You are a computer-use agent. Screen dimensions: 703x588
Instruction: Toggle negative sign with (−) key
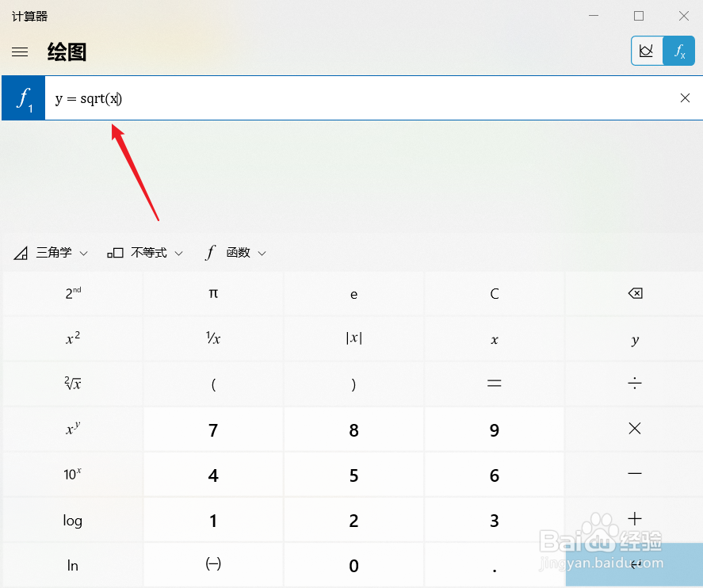tap(212, 564)
